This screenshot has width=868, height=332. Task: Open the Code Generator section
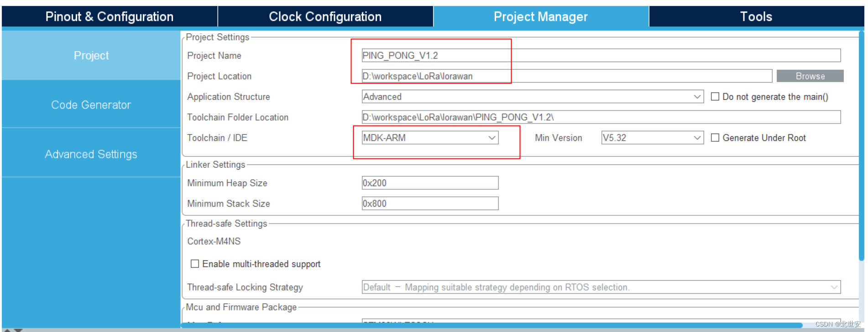tap(91, 105)
